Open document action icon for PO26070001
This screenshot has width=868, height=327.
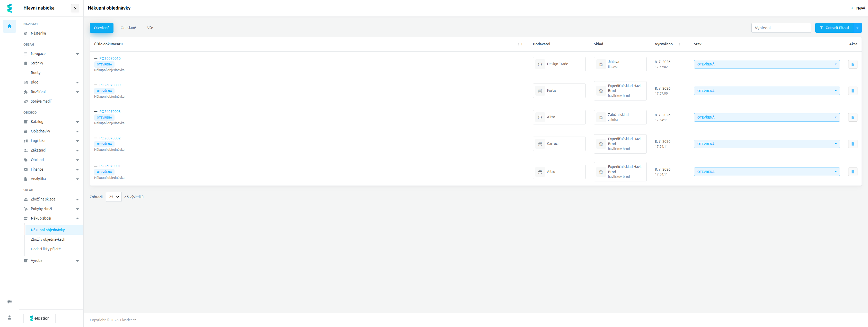click(853, 172)
